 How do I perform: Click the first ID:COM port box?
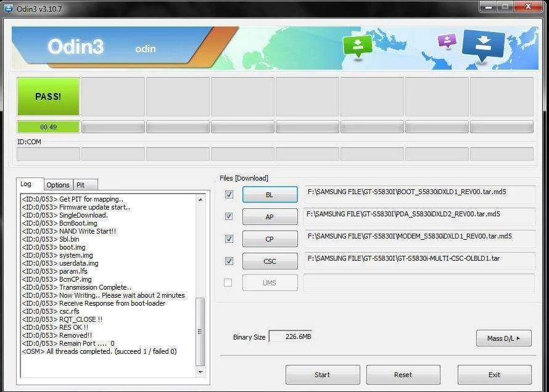pos(48,154)
